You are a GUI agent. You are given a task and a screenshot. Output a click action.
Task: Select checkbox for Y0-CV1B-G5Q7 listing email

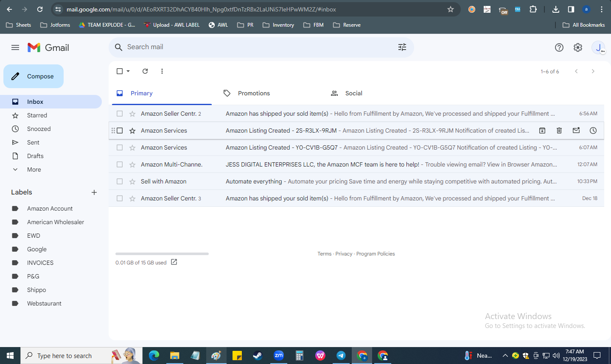click(120, 147)
